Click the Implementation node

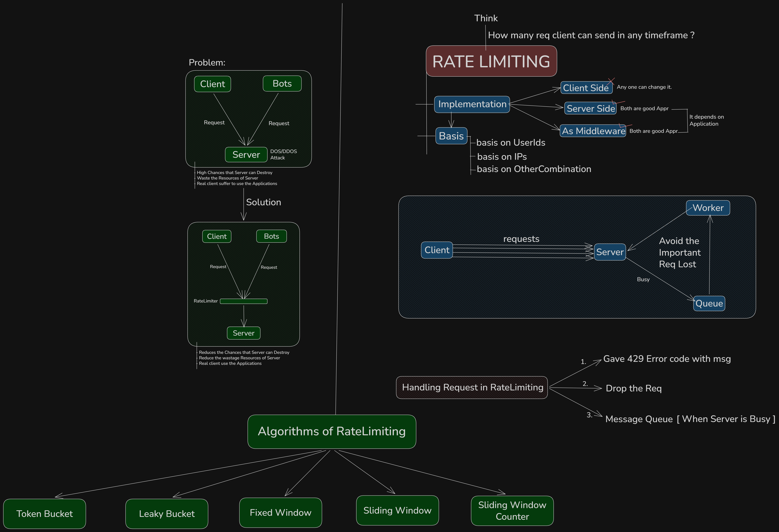click(472, 104)
